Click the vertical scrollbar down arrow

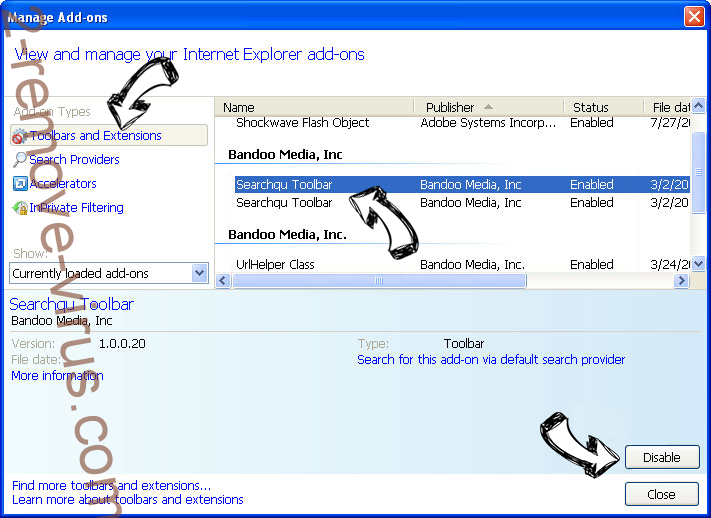tap(698, 263)
